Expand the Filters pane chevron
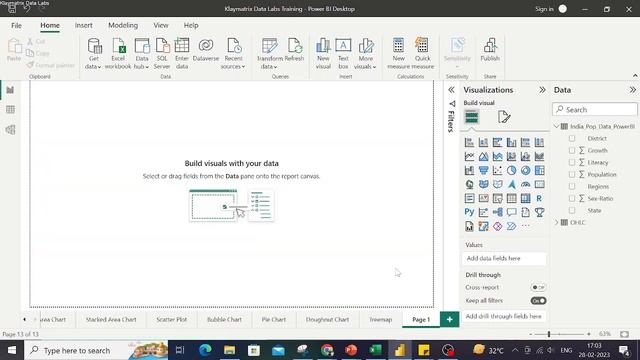 451,90
